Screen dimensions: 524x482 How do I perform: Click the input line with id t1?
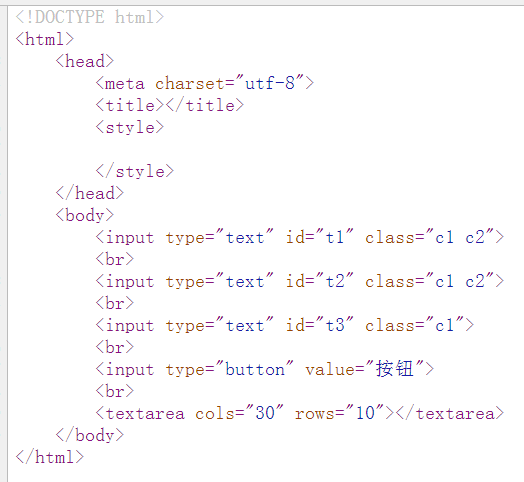point(300,237)
